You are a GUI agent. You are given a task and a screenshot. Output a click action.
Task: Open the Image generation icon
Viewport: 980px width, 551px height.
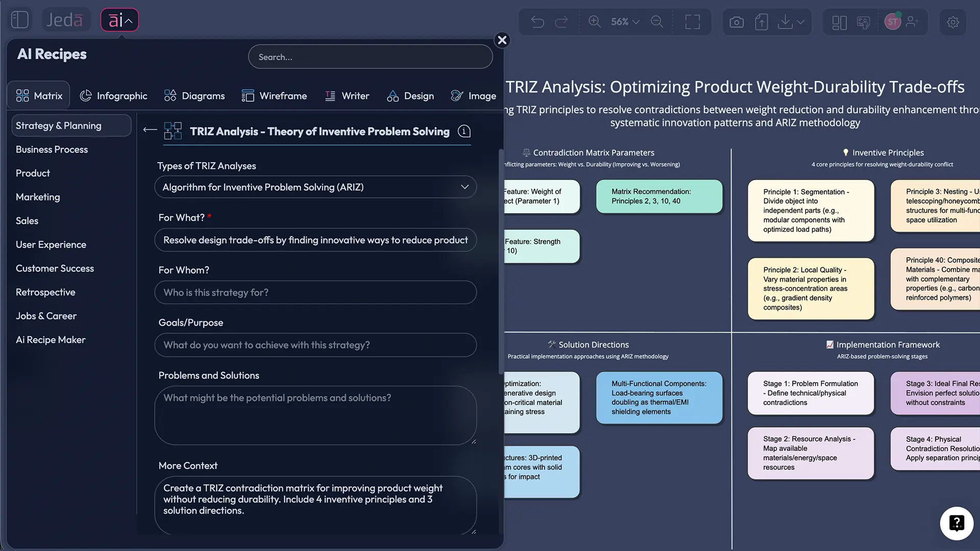point(456,95)
